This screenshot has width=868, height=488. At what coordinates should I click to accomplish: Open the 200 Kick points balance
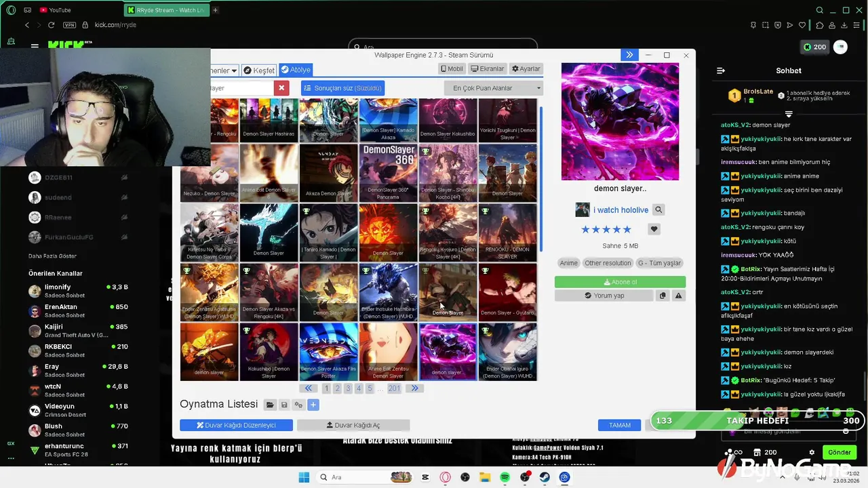(814, 47)
